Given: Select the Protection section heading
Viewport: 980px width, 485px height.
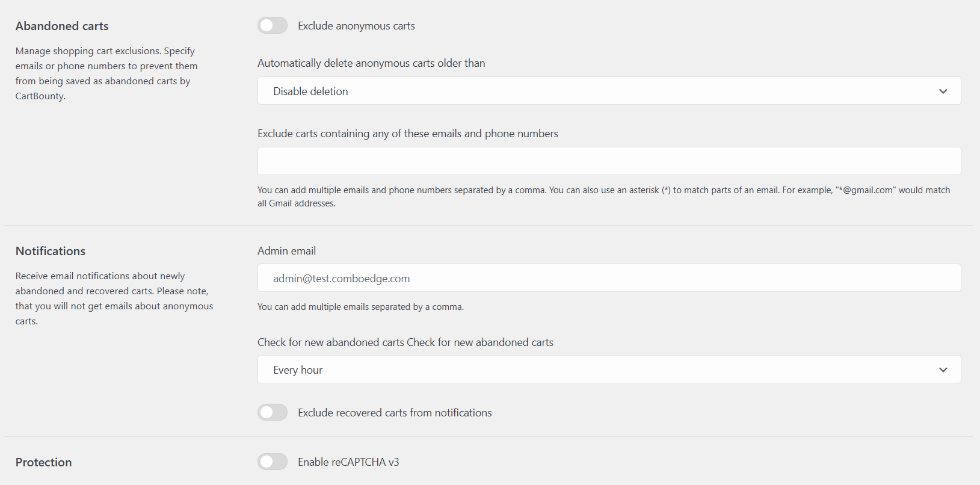Looking at the screenshot, I should click(x=43, y=462).
